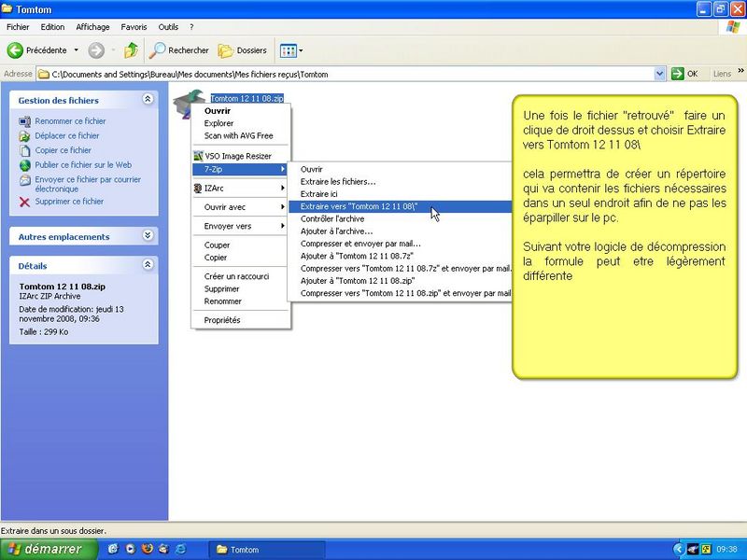Open Rechercher search with magnifier icon

coord(178,50)
